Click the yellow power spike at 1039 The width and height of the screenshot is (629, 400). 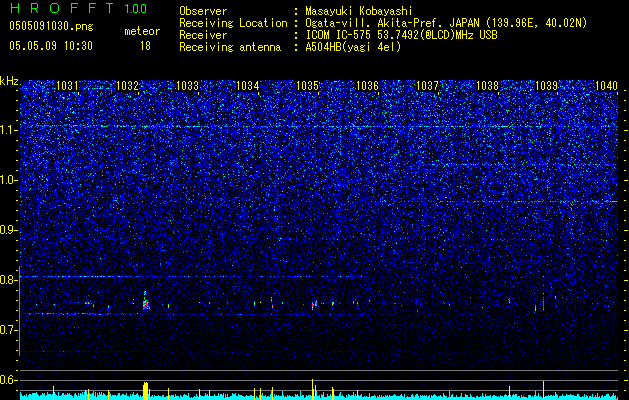[x=544, y=390]
